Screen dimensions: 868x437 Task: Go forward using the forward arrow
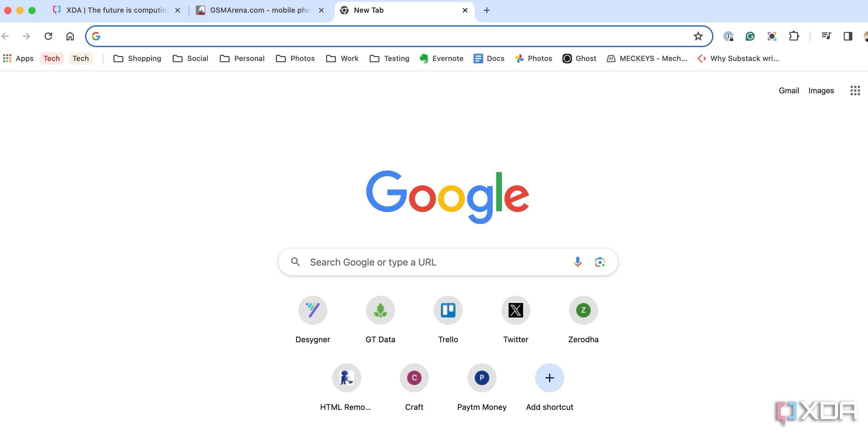pos(26,36)
